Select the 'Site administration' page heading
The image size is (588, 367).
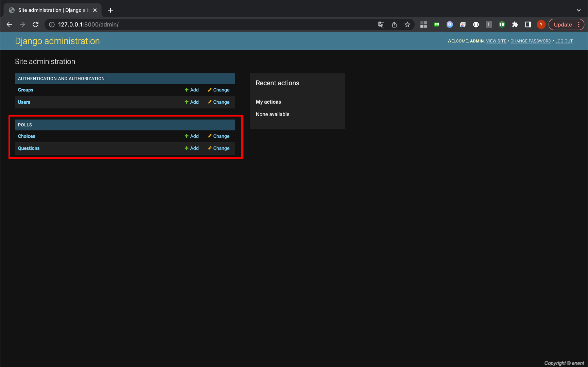(45, 62)
